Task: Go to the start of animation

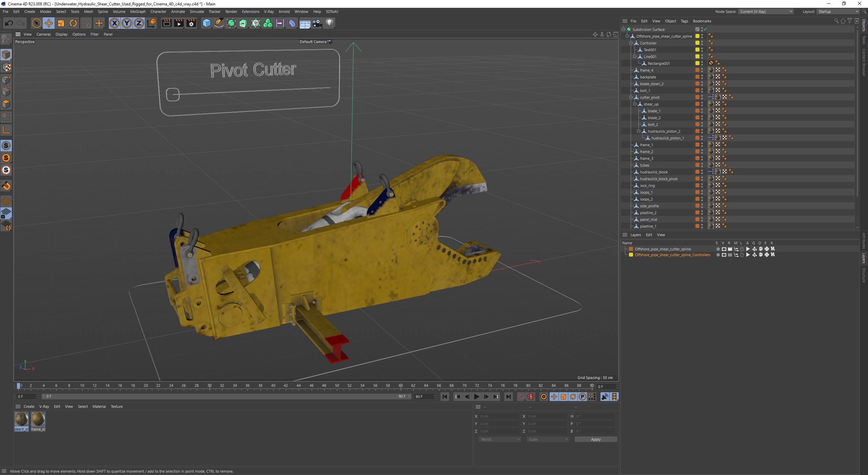Action: coord(445,397)
